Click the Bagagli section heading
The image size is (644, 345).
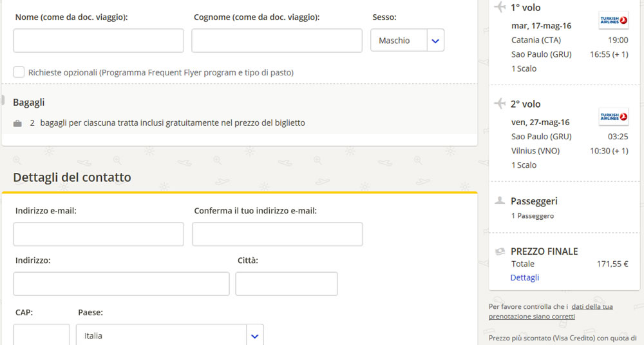tap(29, 102)
